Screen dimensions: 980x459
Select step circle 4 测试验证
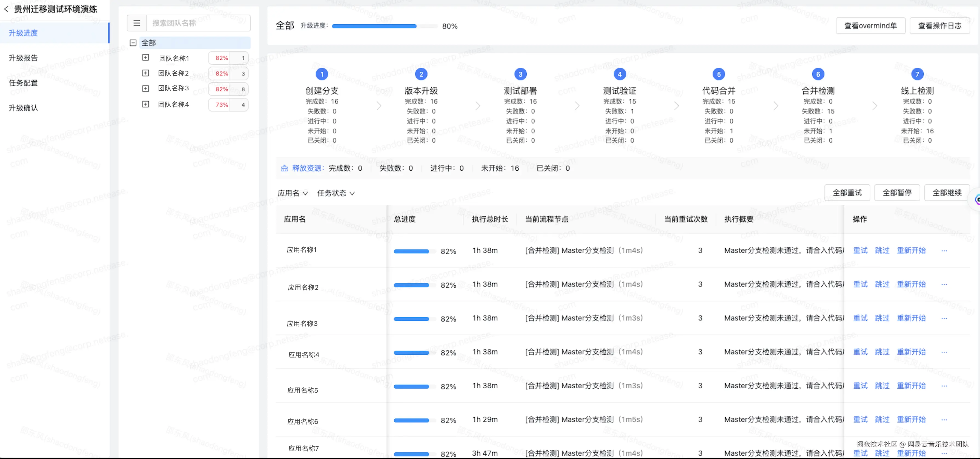pos(619,74)
